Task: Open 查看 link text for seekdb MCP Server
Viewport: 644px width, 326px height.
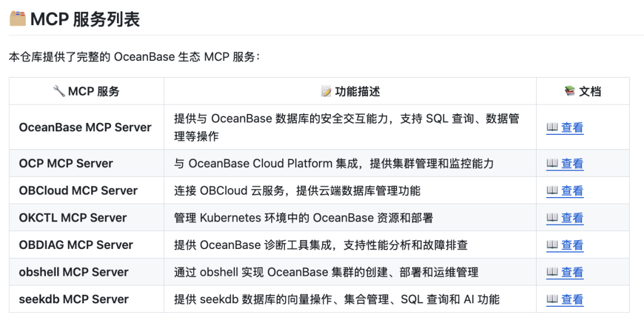Action: [572, 299]
